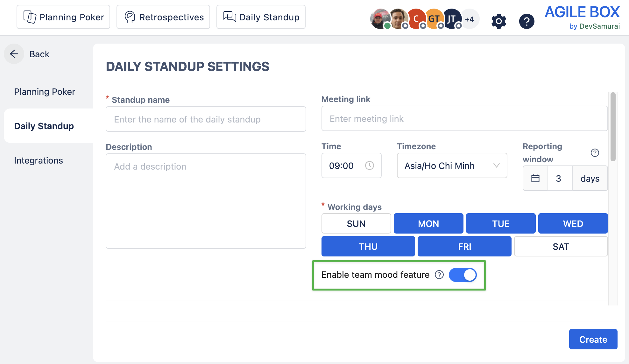Click the clock icon in Time field
This screenshot has width=629, height=364.
click(369, 165)
